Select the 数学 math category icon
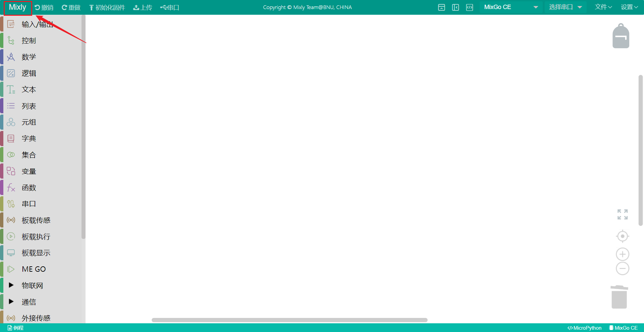This screenshot has width=644, height=332. (x=11, y=57)
